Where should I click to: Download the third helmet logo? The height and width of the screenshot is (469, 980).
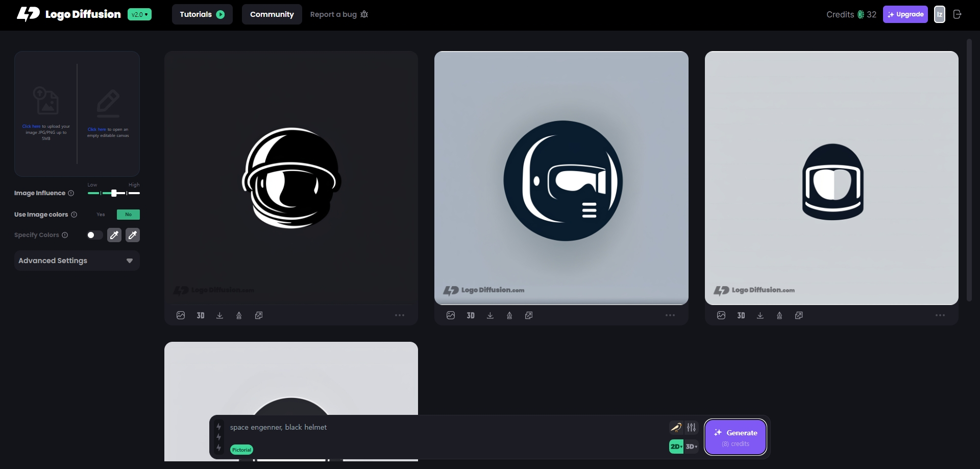760,315
